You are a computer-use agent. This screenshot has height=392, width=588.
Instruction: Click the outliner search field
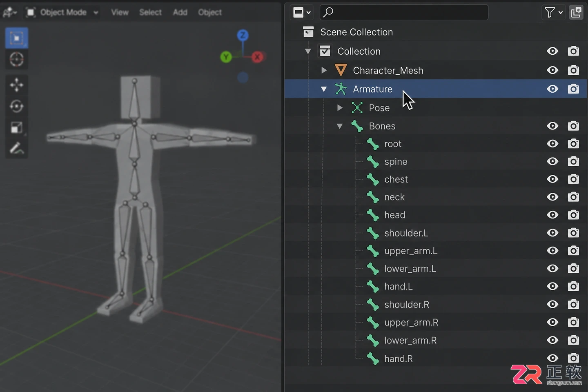click(x=404, y=12)
